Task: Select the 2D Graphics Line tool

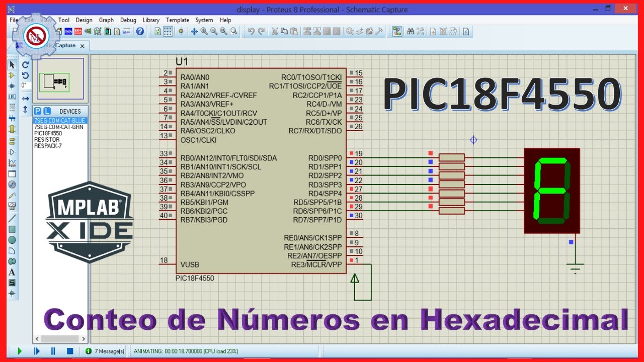Action: pos(12,218)
